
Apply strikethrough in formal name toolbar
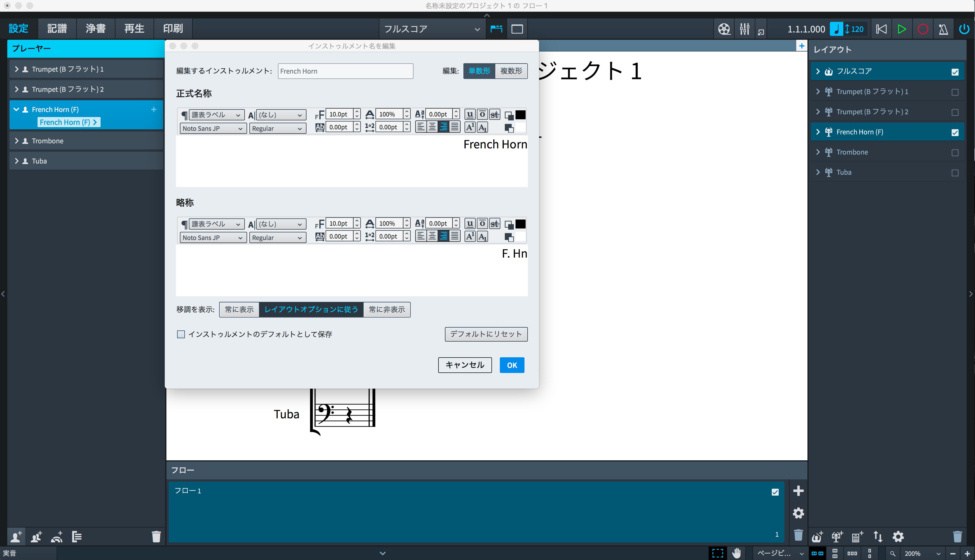[x=495, y=114]
